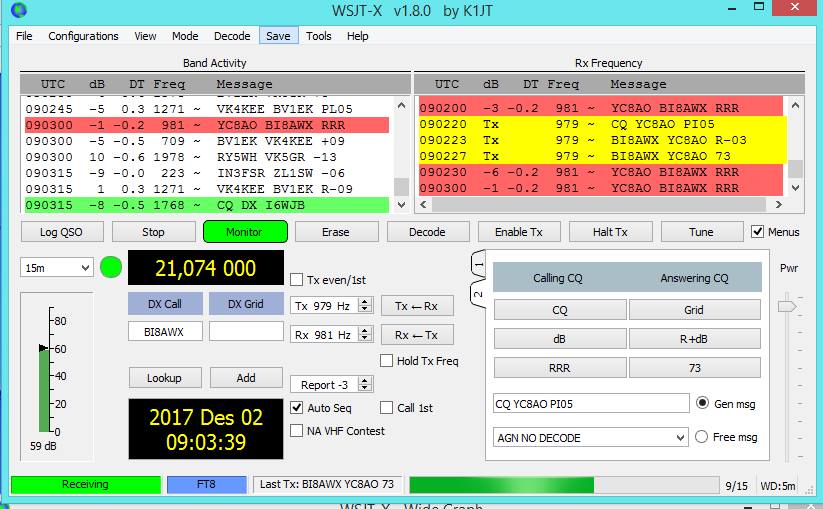Decrease Rx 981 Hz with down arrow
823x509 pixels.
365,338
